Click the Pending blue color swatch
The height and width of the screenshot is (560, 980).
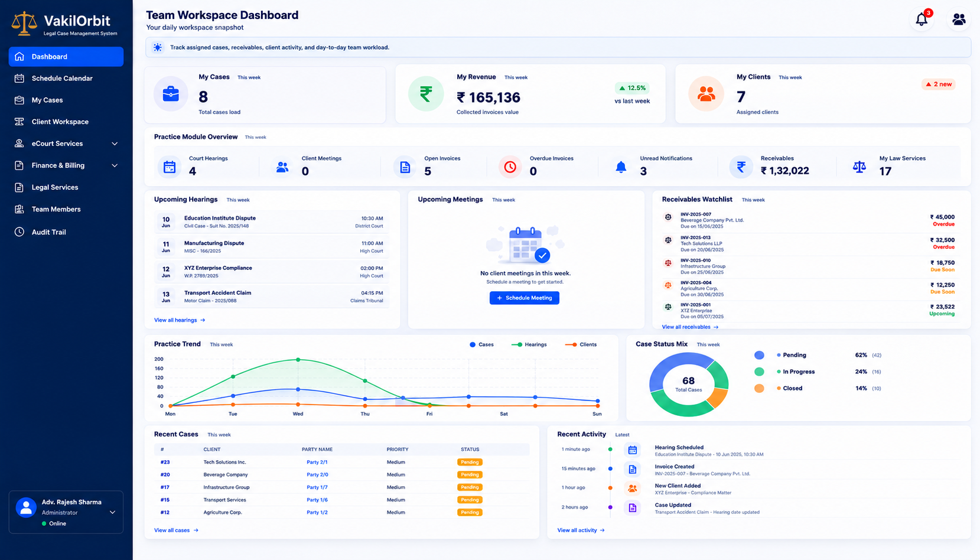pos(759,355)
